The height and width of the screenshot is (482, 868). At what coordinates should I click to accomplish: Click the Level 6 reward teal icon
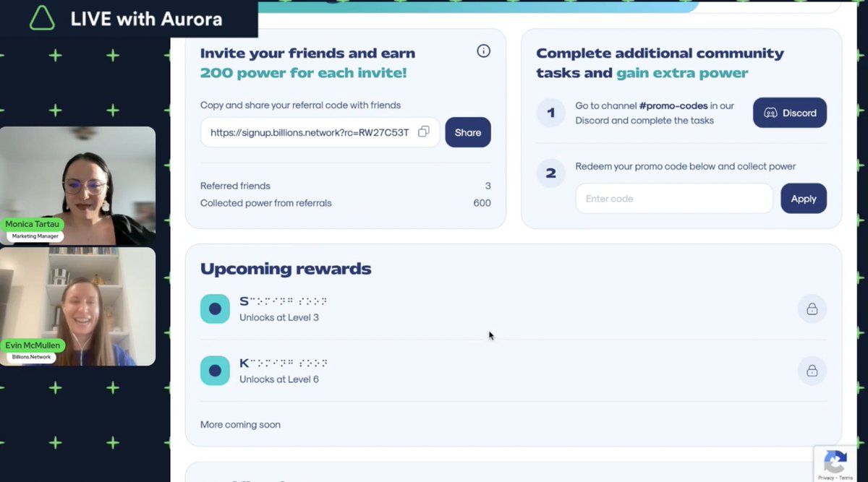click(x=215, y=371)
